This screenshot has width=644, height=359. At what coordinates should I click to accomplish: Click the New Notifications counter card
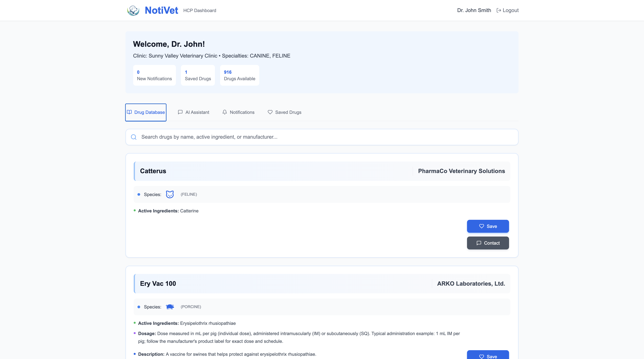pos(154,75)
